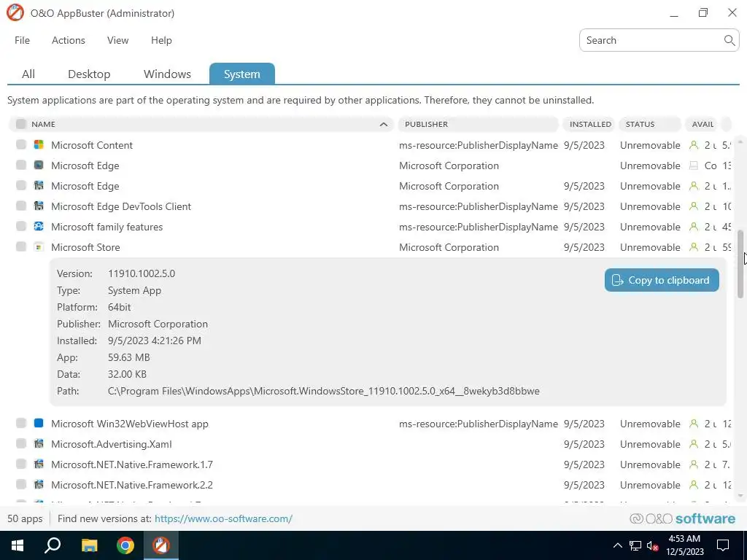The width and height of the screenshot is (747, 560).
Task: Click the version text 11910.1002.5.0
Action: click(142, 274)
